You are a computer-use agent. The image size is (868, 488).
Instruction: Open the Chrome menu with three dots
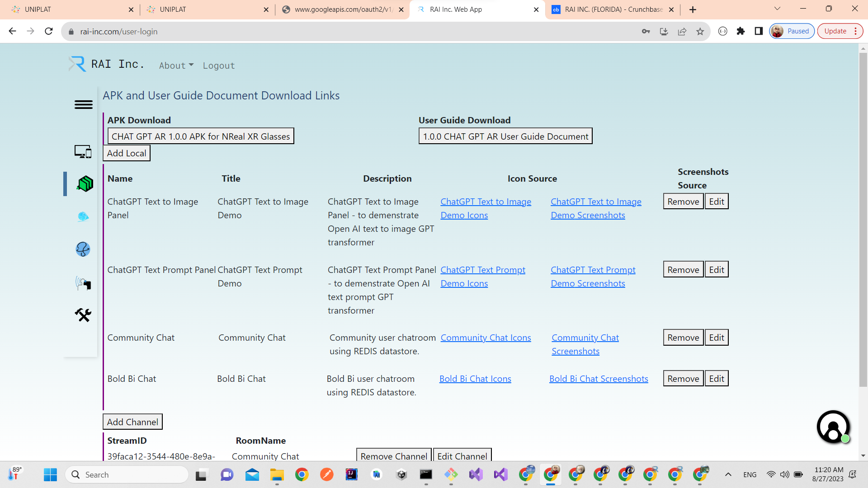pos(856,31)
